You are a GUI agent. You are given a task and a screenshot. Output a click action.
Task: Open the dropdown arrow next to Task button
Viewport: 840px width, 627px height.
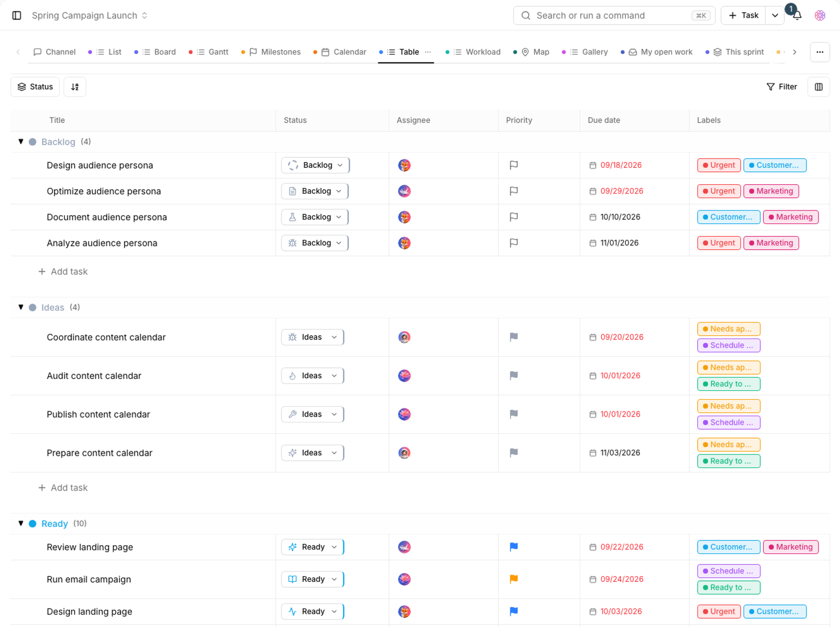click(775, 15)
